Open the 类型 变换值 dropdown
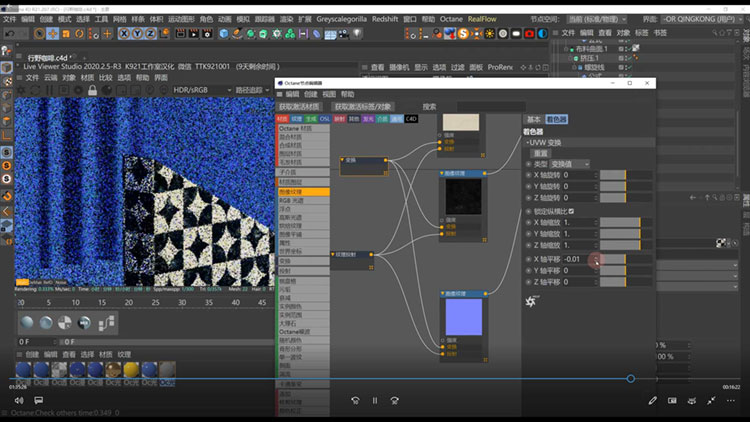 pyautogui.click(x=569, y=163)
